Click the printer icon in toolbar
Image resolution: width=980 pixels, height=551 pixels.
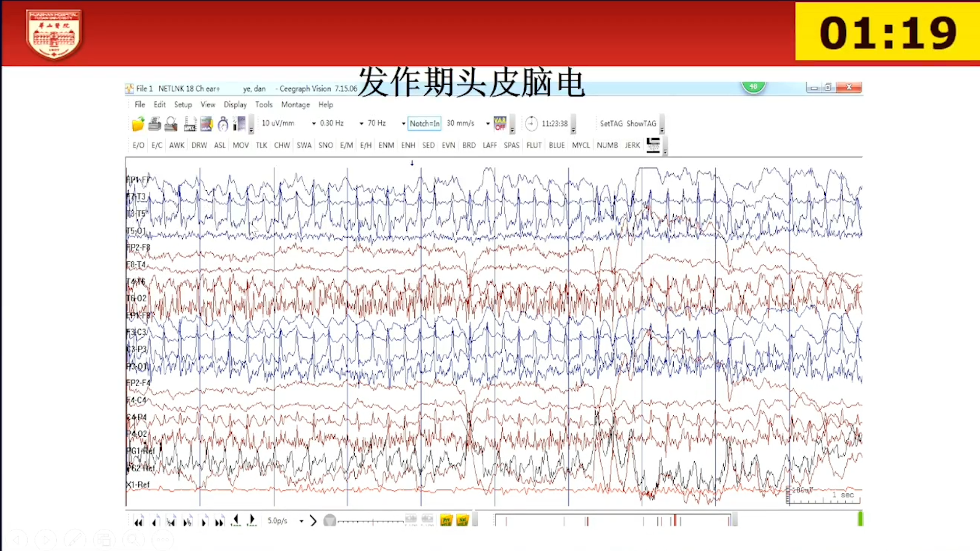155,124
